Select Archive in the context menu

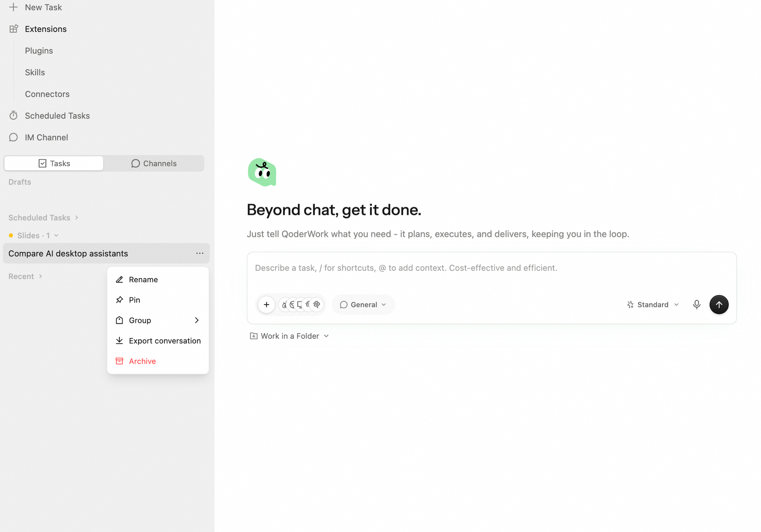point(158,361)
